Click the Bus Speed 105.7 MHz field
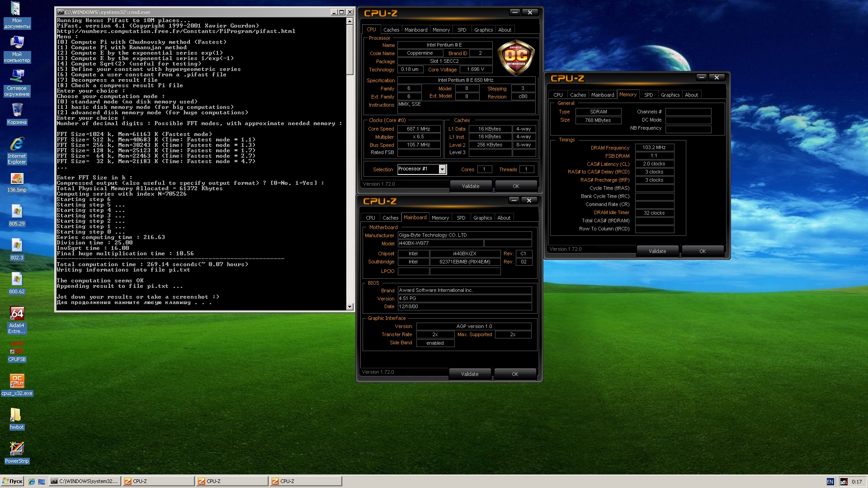The image size is (868, 488). [418, 145]
